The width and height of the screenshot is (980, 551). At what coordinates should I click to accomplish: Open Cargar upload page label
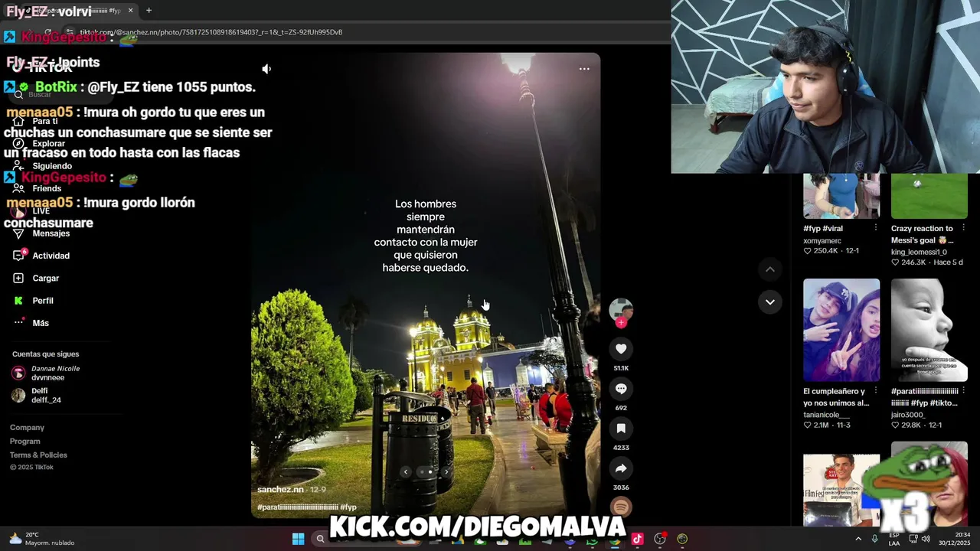(45, 279)
